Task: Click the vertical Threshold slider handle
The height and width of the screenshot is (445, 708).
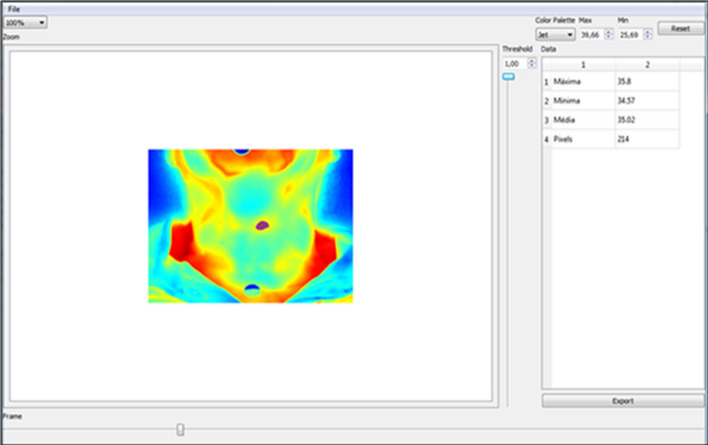Action: coord(508,76)
